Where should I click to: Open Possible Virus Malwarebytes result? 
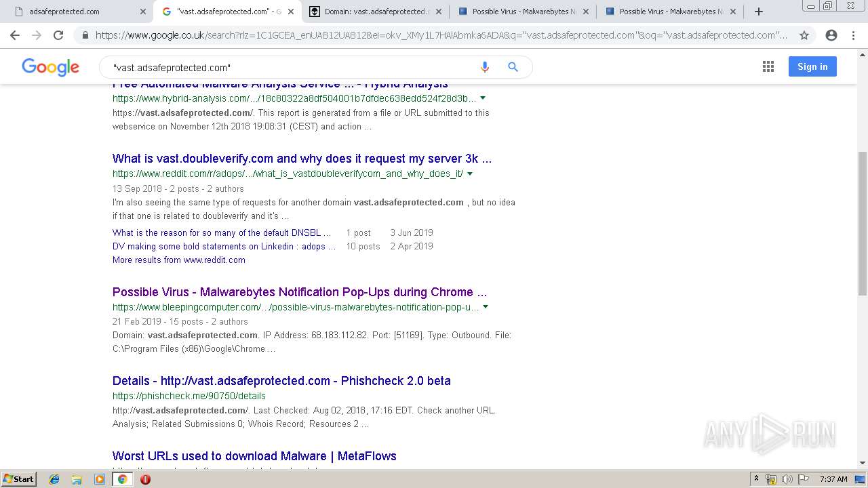(x=300, y=292)
